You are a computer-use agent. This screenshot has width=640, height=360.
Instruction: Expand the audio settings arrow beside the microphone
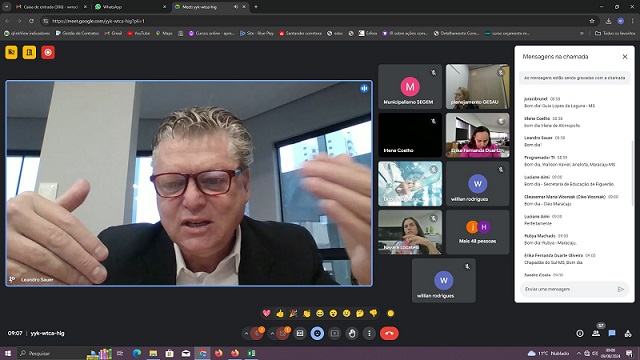[x=246, y=333]
